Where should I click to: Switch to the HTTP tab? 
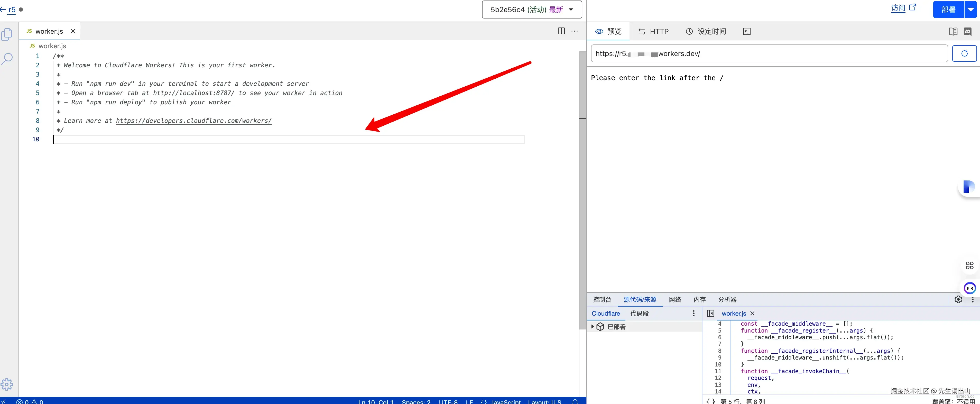(653, 31)
